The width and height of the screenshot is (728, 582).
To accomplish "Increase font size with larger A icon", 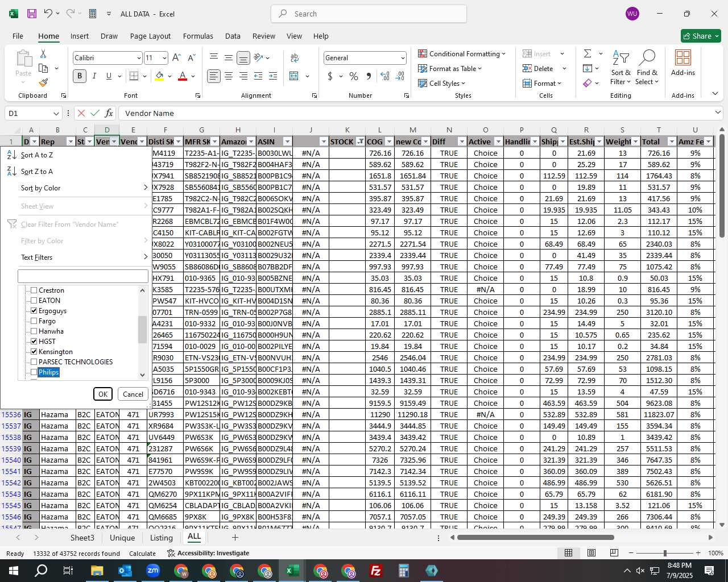I will point(176,57).
